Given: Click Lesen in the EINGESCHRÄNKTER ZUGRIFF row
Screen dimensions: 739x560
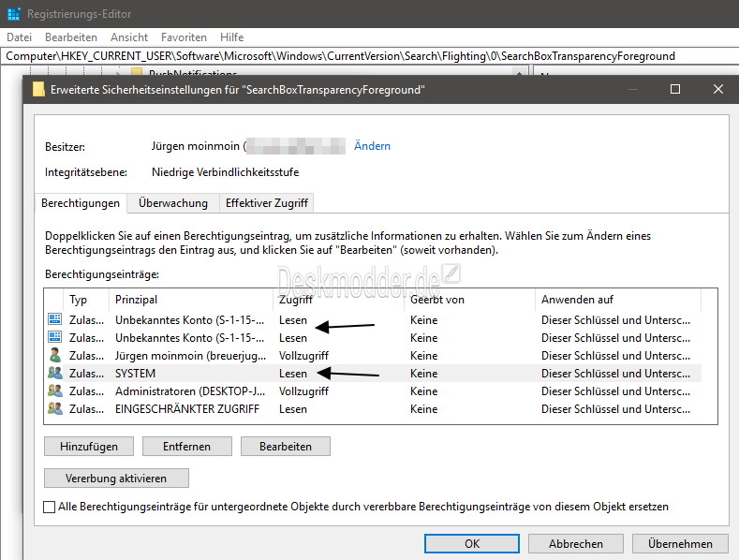Looking at the screenshot, I should tap(292, 409).
